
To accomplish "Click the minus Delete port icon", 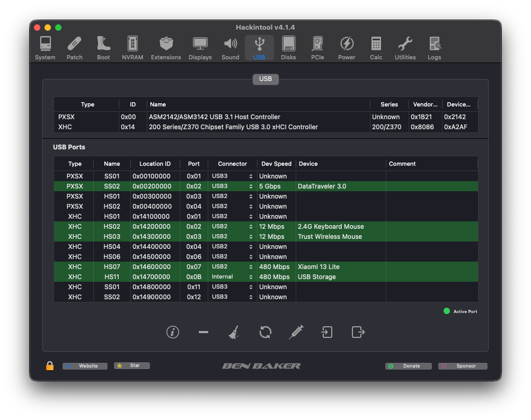I will click(203, 332).
